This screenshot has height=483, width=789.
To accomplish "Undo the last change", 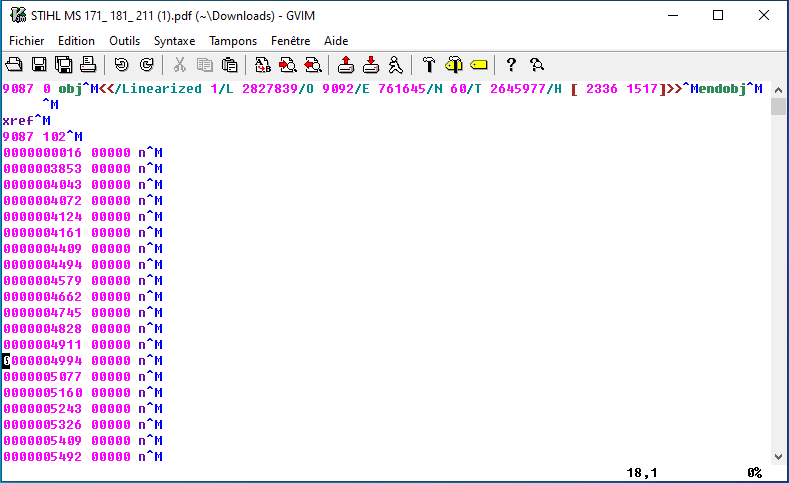I will (121, 65).
